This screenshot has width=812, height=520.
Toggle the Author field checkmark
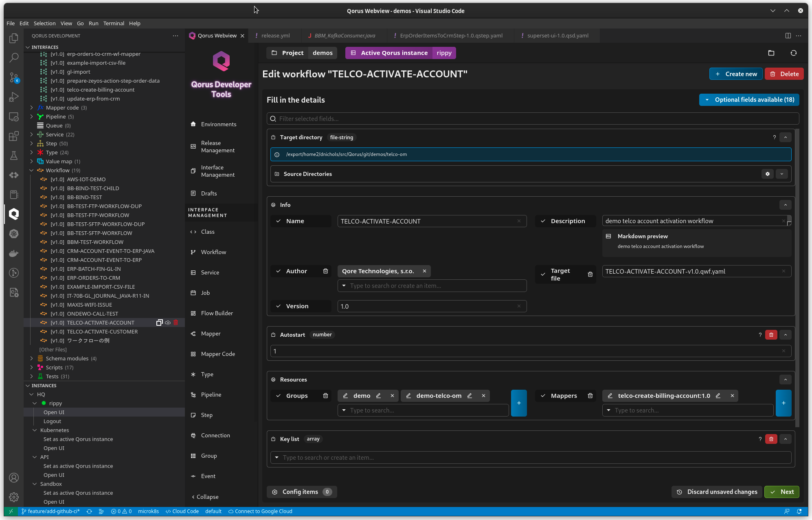[279, 271]
